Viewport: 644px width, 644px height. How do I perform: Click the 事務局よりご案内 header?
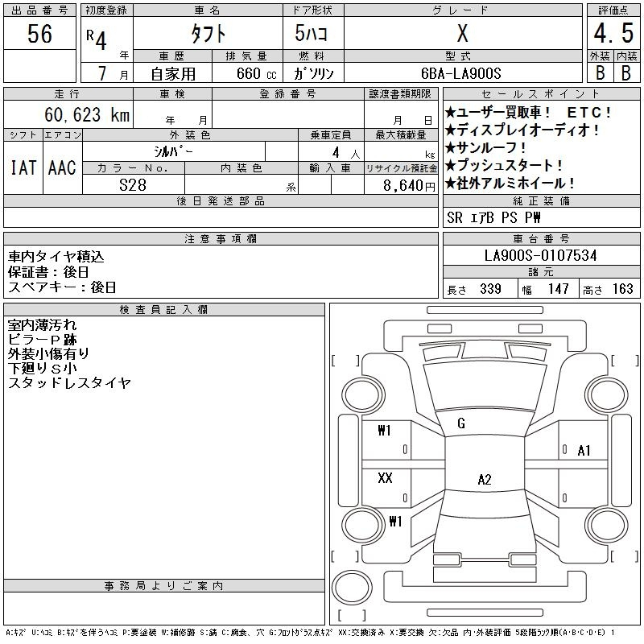[163, 586]
